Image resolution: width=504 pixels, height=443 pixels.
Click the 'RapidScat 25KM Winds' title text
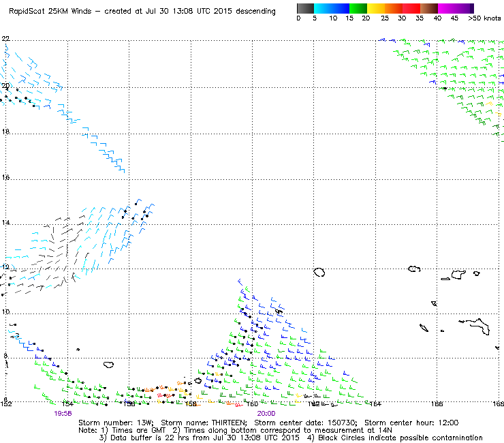click(50, 12)
